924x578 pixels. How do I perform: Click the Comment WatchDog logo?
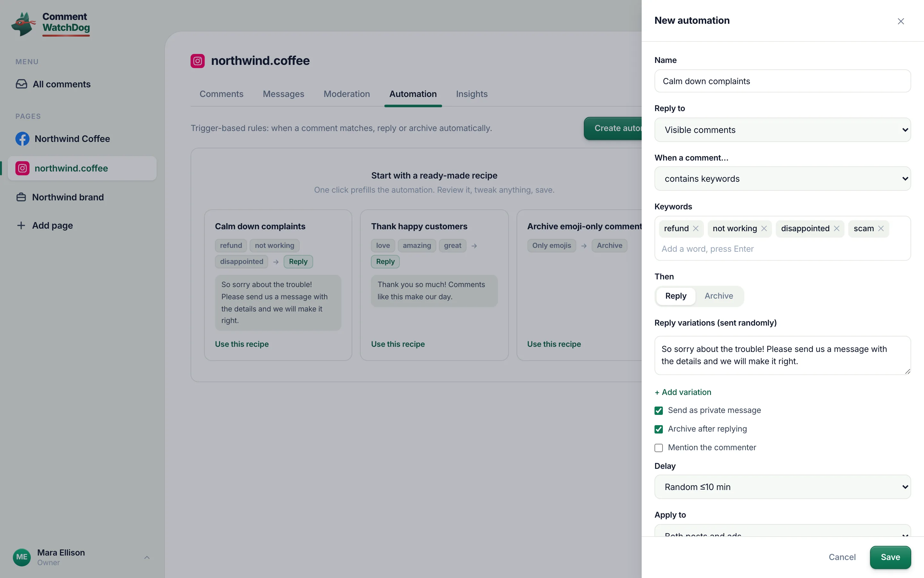point(51,24)
